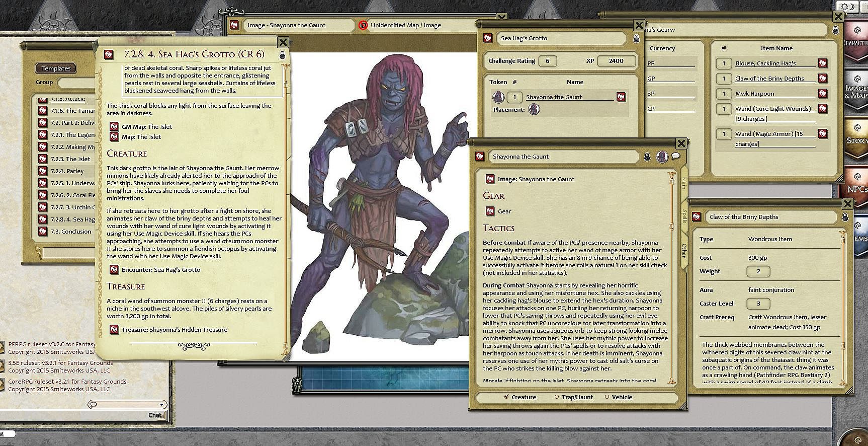Switch to the Spells tab on NPC sheet
868x446 pixels.
[684, 217]
